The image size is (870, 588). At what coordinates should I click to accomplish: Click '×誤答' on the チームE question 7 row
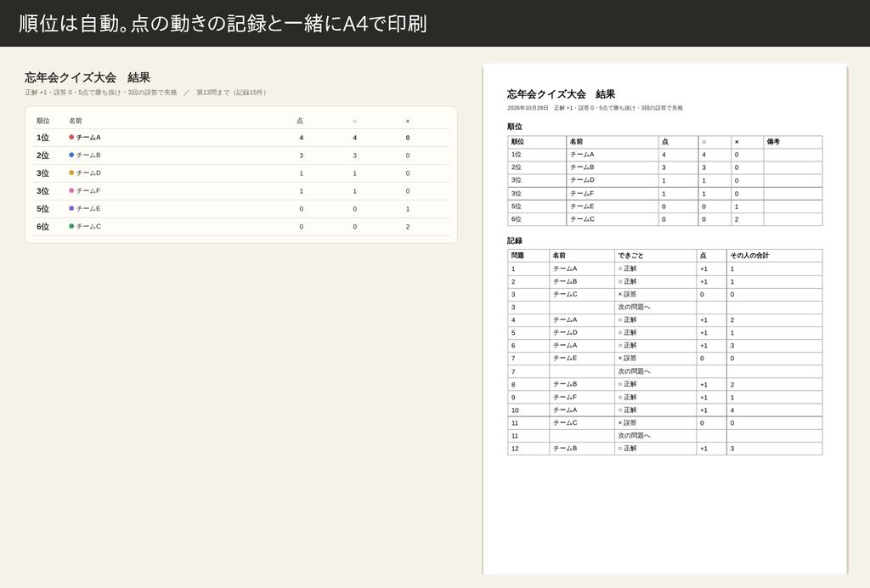click(628, 358)
